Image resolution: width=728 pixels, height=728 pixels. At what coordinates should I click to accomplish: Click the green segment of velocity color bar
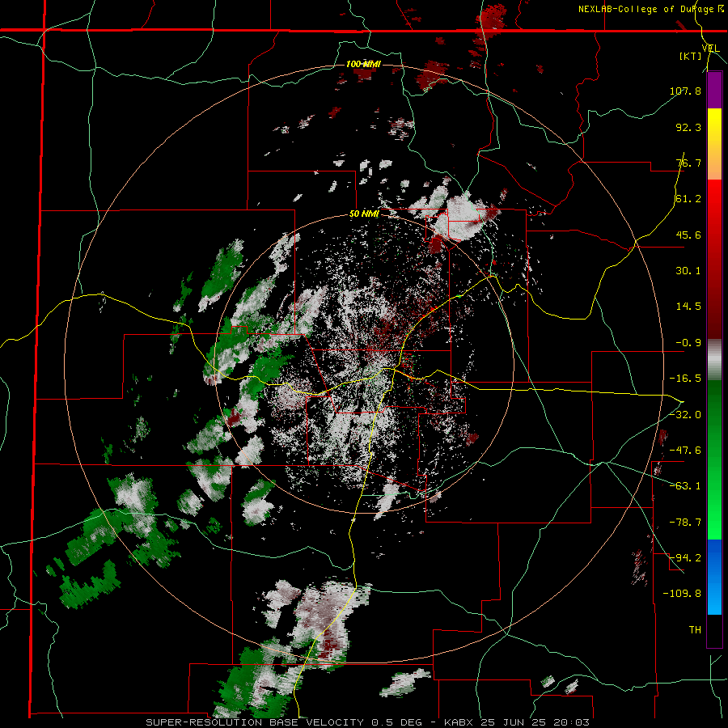[714, 459]
